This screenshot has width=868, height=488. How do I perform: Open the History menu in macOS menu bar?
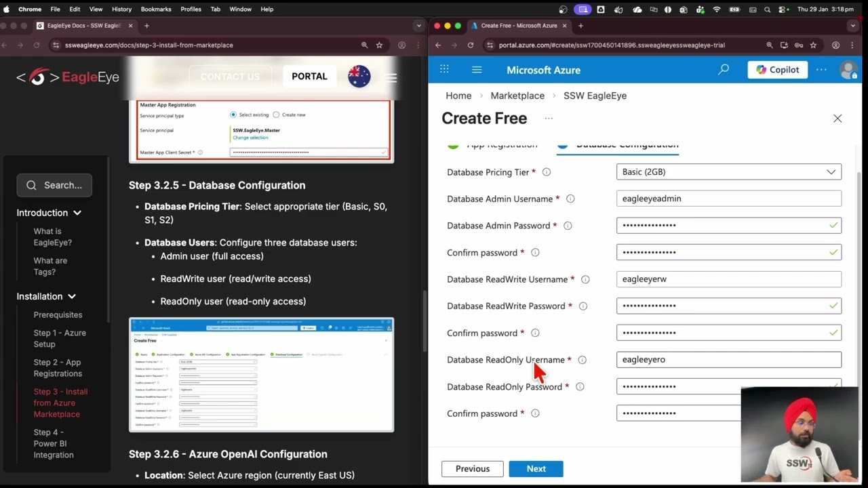(121, 9)
